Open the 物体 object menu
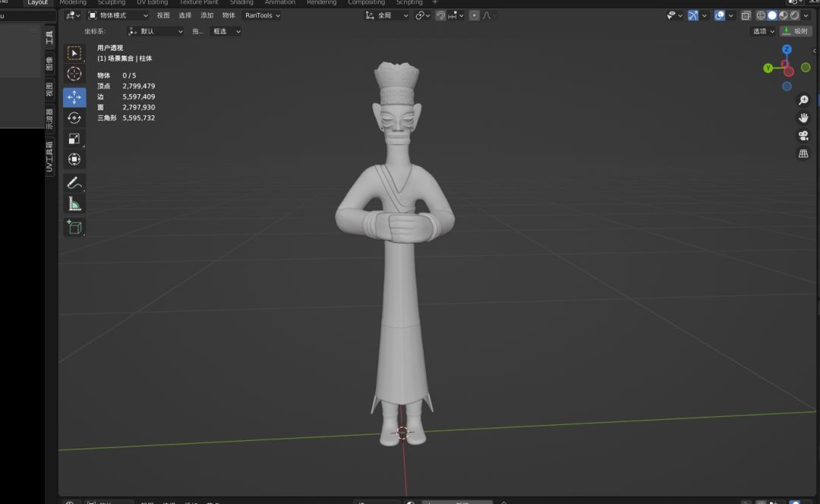This screenshot has width=820, height=504. 229,16
